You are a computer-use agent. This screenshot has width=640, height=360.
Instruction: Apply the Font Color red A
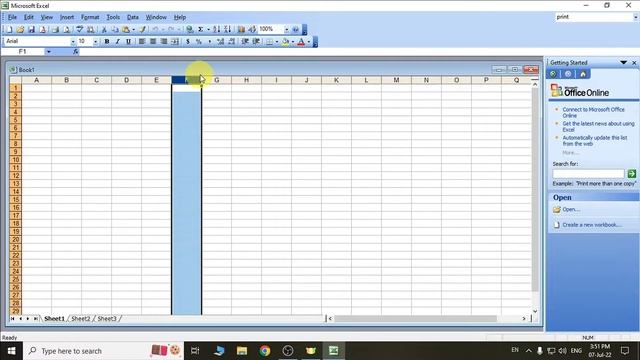coord(301,41)
